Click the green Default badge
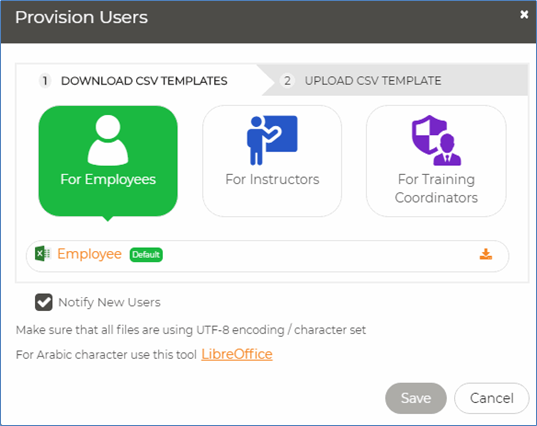Screen dimensions: 537x426 146,254
